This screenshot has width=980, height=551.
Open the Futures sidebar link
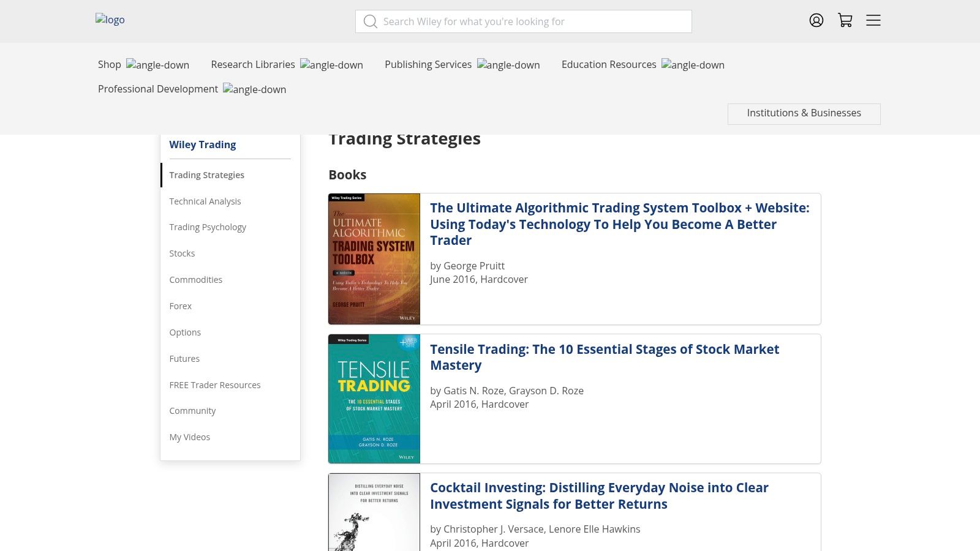[184, 359]
